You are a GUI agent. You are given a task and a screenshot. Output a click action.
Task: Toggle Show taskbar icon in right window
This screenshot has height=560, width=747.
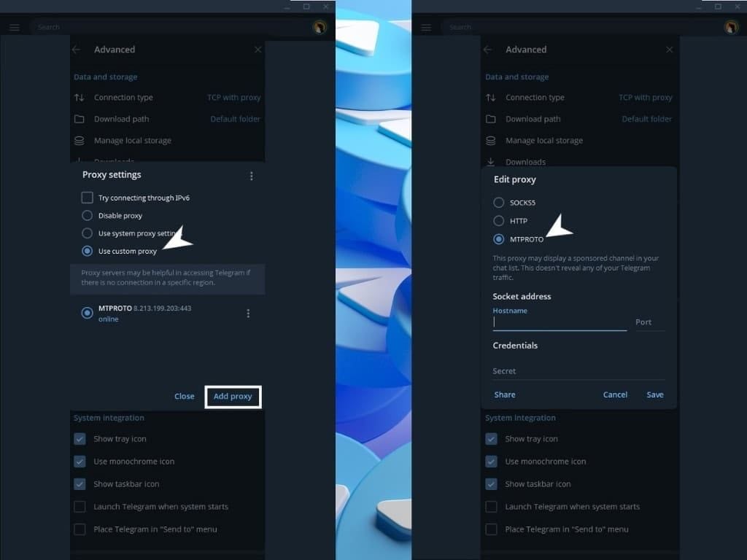(x=491, y=484)
